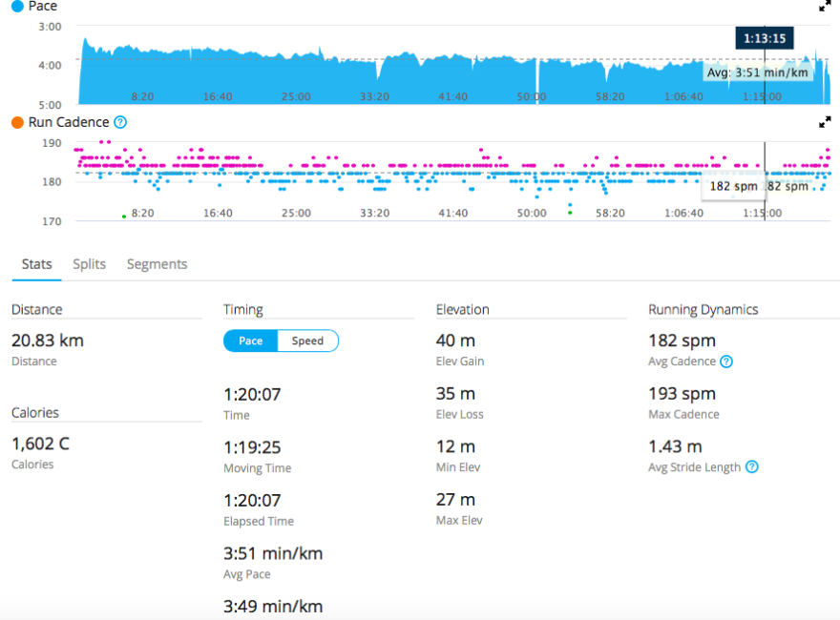
Task: Click the blue Pace legend dot
Action: (x=18, y=7)
